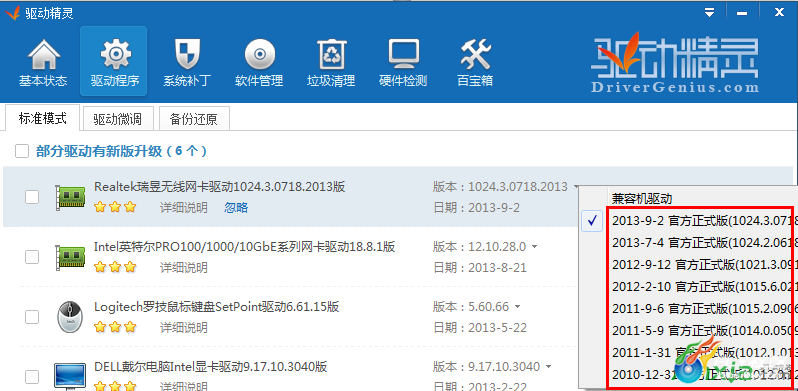Check the Realtek瑞昱无线网卡驱动 checkbox

click(32, 197)
